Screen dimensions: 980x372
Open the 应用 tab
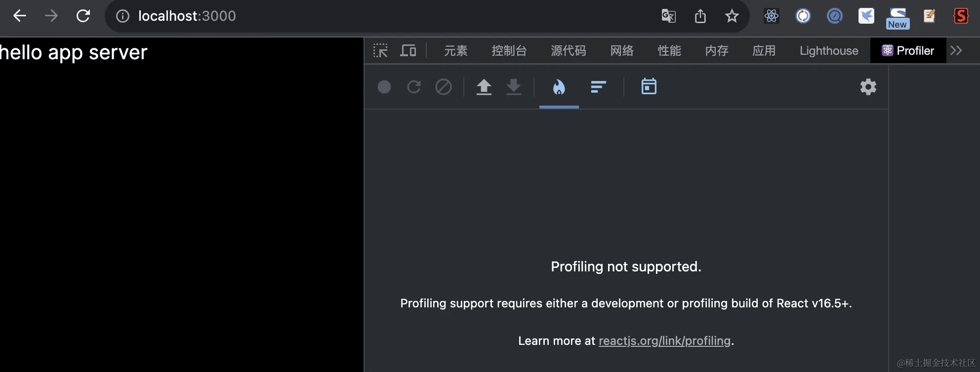tap(764, 51)
